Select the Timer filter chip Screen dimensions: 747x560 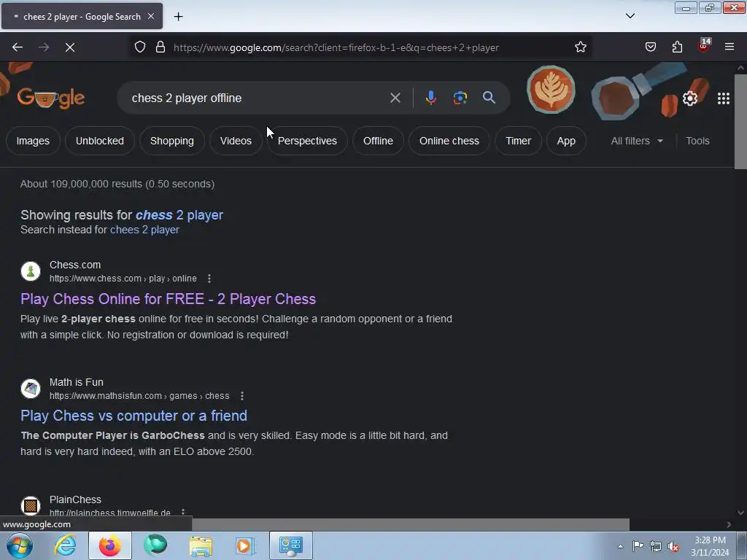click(519, 141)
